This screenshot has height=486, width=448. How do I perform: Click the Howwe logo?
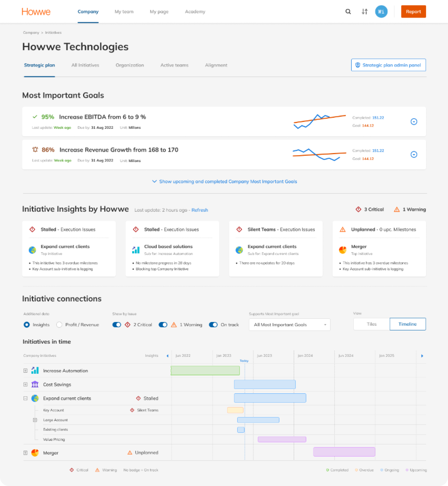coord(36,11)
